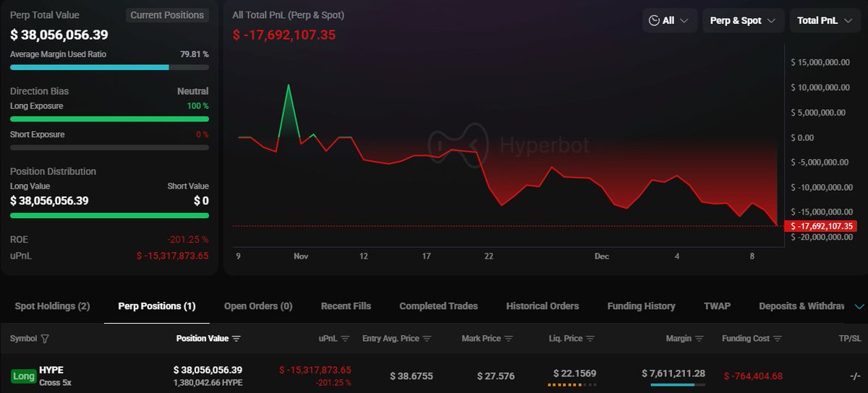868x393 pixels.
Task: Go to the Funding History tab
Action: point(641,306)
